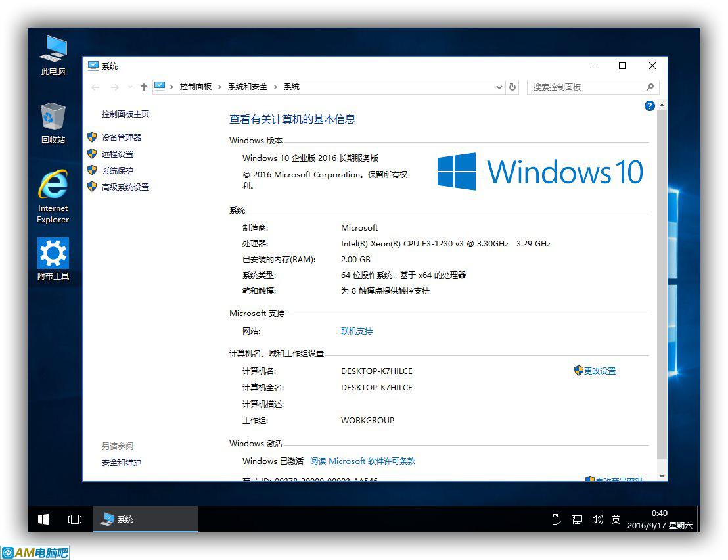This screenshot has width=728, height=560.
Task: Go up one level with up arrow
Action: point(143,87)
